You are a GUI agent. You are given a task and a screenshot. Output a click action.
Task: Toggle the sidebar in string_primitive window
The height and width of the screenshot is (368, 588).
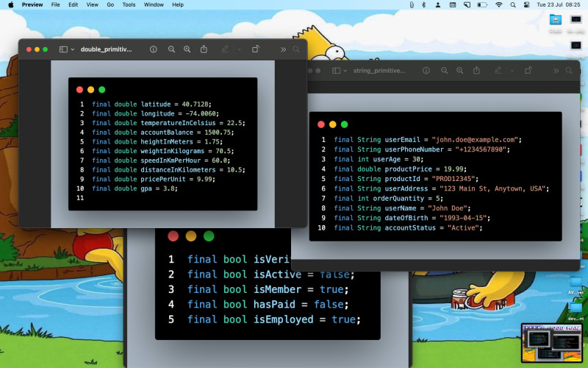coord(337,71)
